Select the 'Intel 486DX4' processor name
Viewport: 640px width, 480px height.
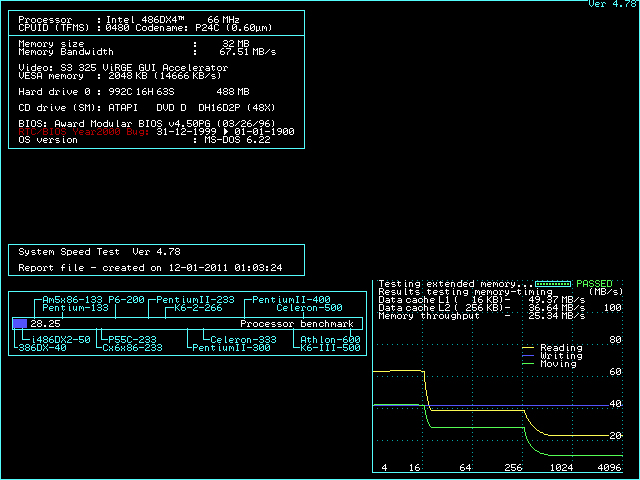(145, 20)
